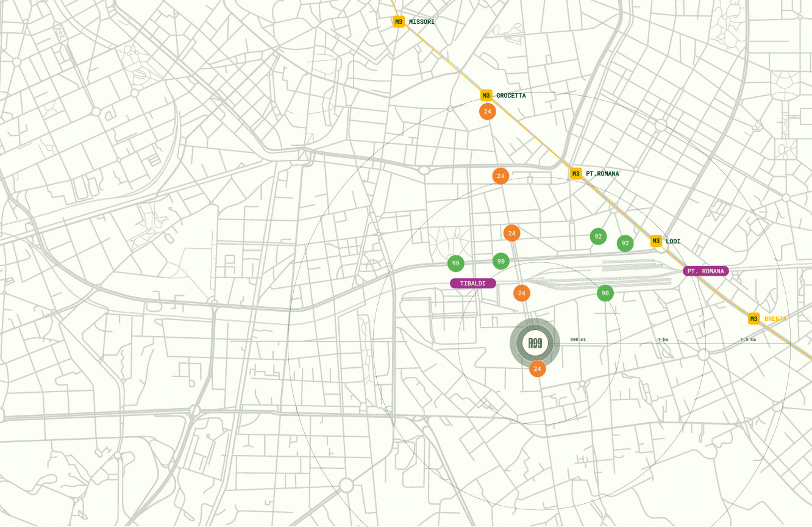The image size is (812, 527).
Task: Select the M3 metro icon at Lodi
Action: (656, 241)
